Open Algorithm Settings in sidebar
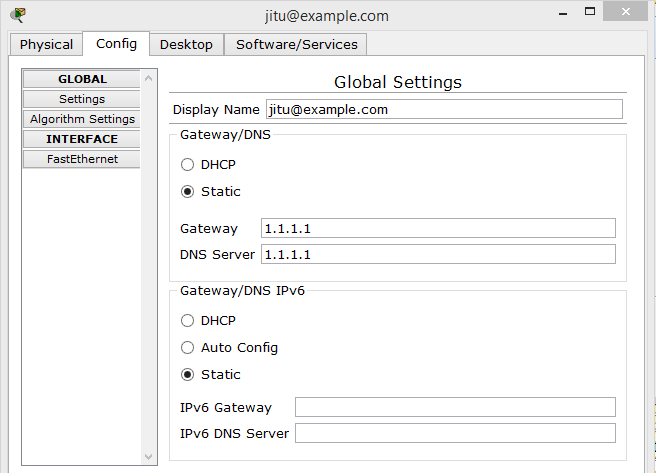 (82, 119)
